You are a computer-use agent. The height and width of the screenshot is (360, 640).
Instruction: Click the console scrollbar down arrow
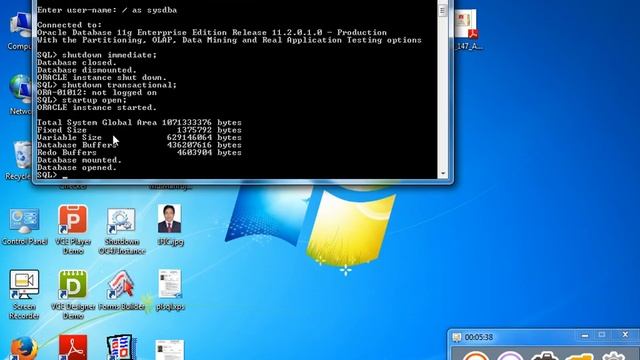point(442,174)
